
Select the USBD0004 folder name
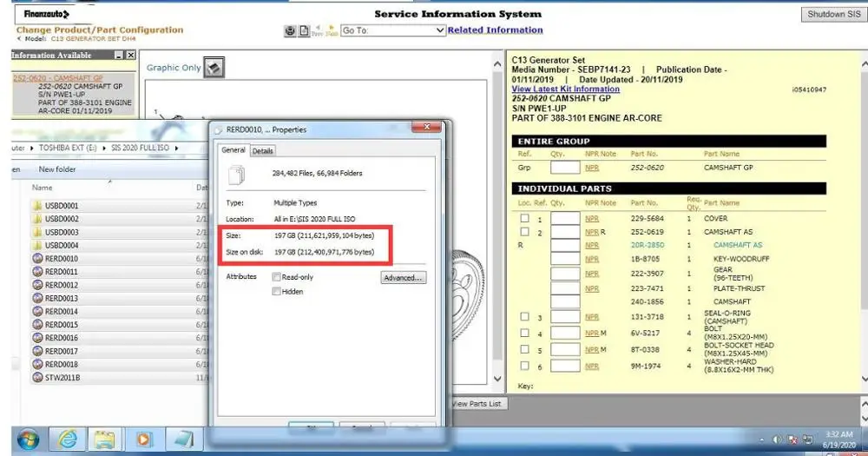click(62, 245)
